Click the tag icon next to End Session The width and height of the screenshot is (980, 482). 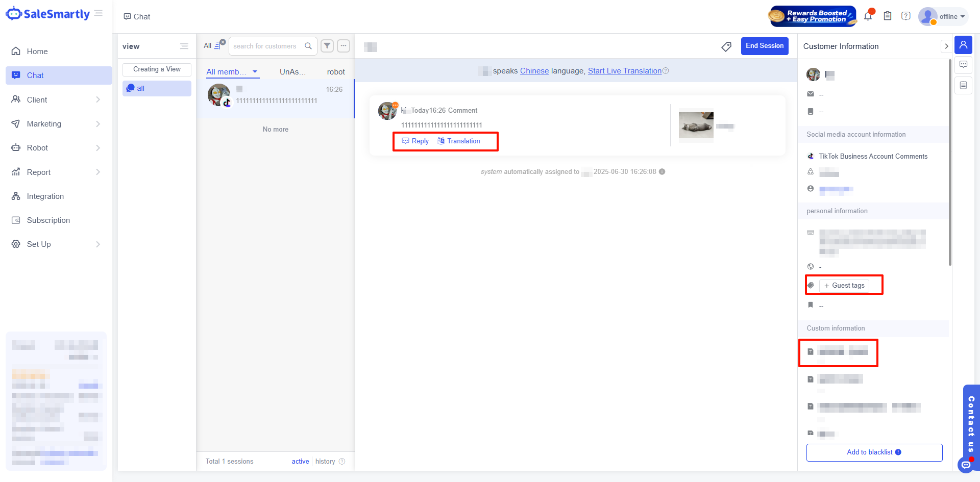click(726, 46)
